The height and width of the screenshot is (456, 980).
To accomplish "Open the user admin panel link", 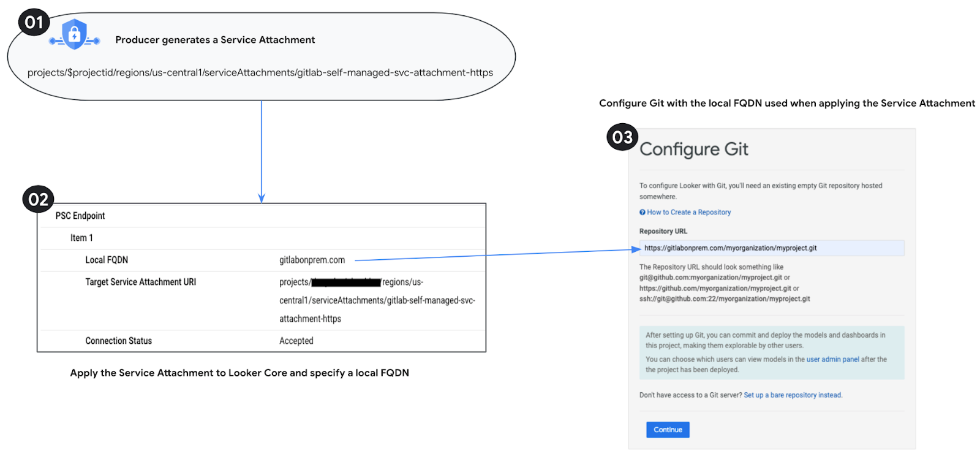I will pos(832,360).
